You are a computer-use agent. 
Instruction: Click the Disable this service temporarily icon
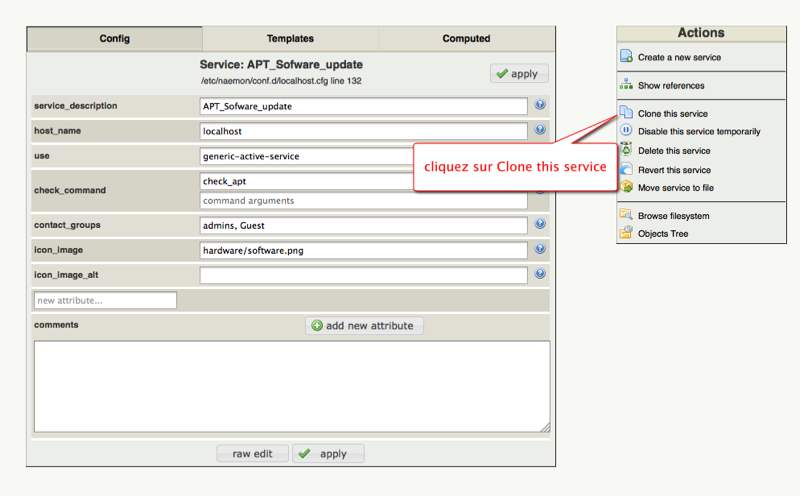pyautogui.click(x=626, y=131)
